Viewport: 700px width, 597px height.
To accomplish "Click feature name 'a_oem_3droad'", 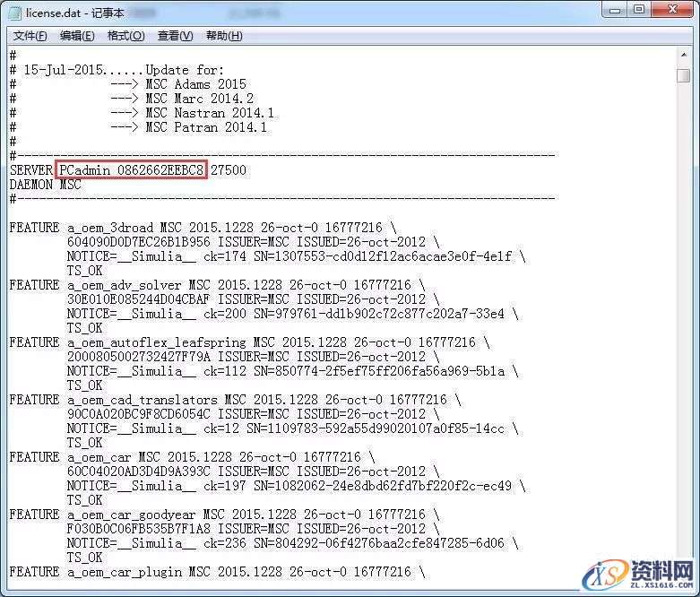I will 110,228.
